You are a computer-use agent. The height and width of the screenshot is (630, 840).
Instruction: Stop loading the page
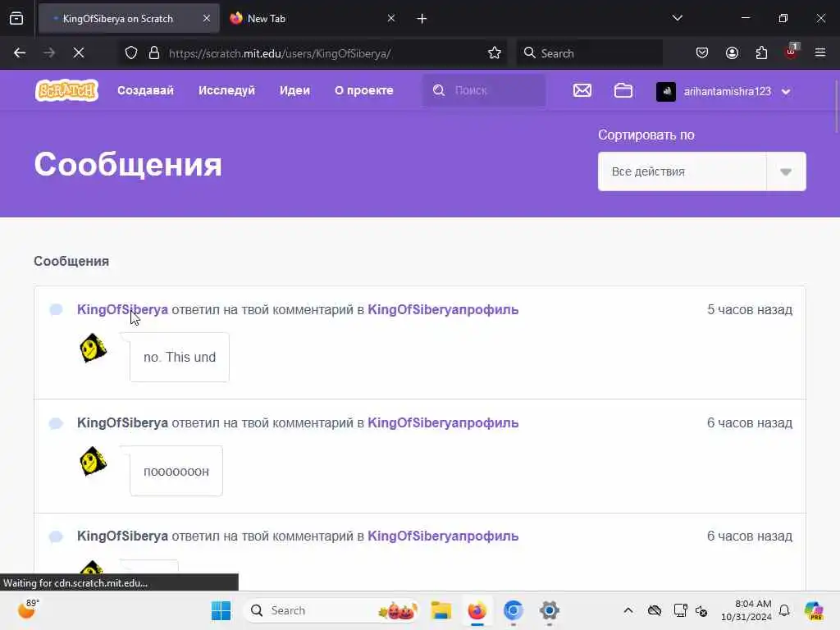[79, 53]
